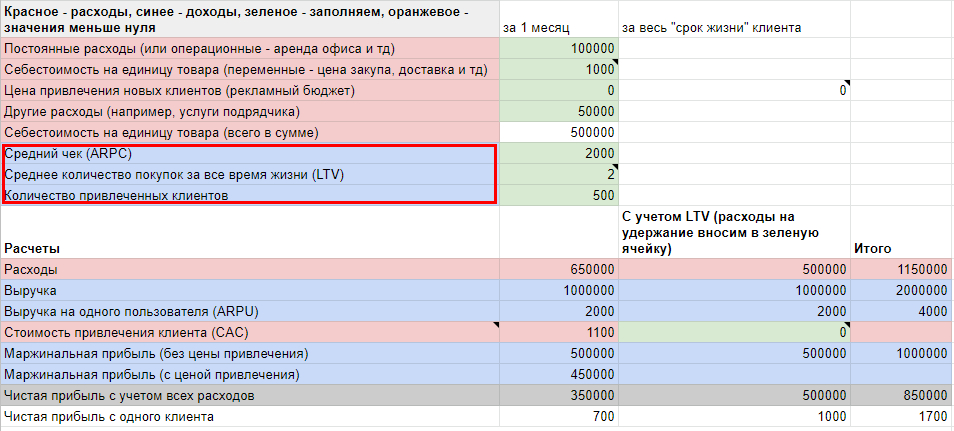The width and height of the screenshot is (954, 431).
Task: Select 'Стоимость привлечения клиента (CAC)' label
Action: [249, 332]
